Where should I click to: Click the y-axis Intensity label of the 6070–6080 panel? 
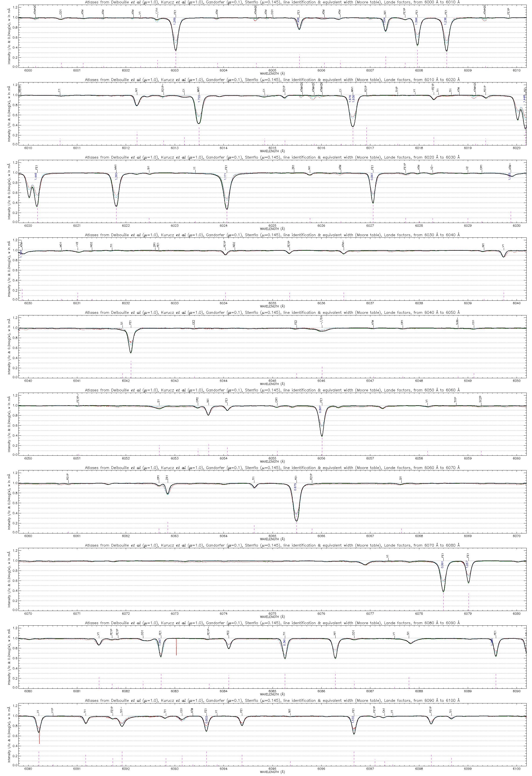9,579
